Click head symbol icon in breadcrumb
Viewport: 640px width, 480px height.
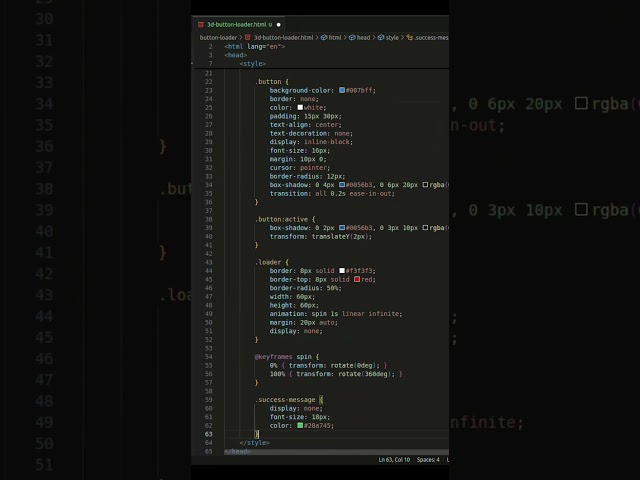352,38
